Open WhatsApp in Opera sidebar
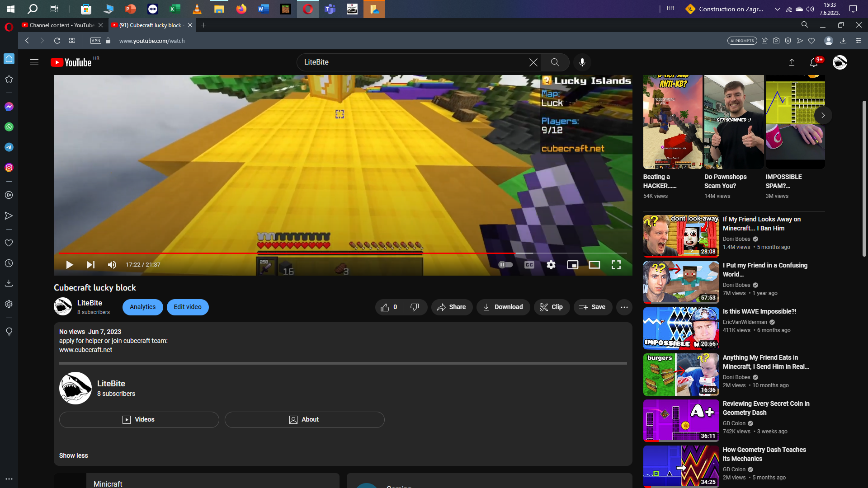The image size is (868, 488). 9,127
